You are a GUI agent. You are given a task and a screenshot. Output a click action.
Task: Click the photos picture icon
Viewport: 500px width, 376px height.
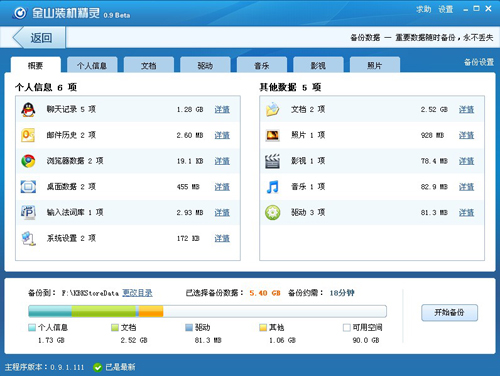pyautogui.click(x=273, y=135)
